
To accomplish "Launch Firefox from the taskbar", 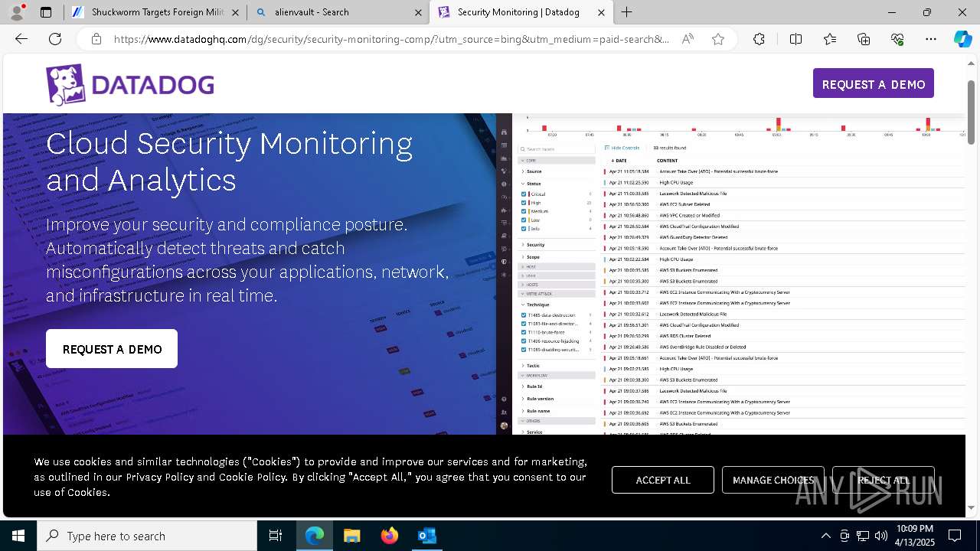I will [x=390, y=536].
